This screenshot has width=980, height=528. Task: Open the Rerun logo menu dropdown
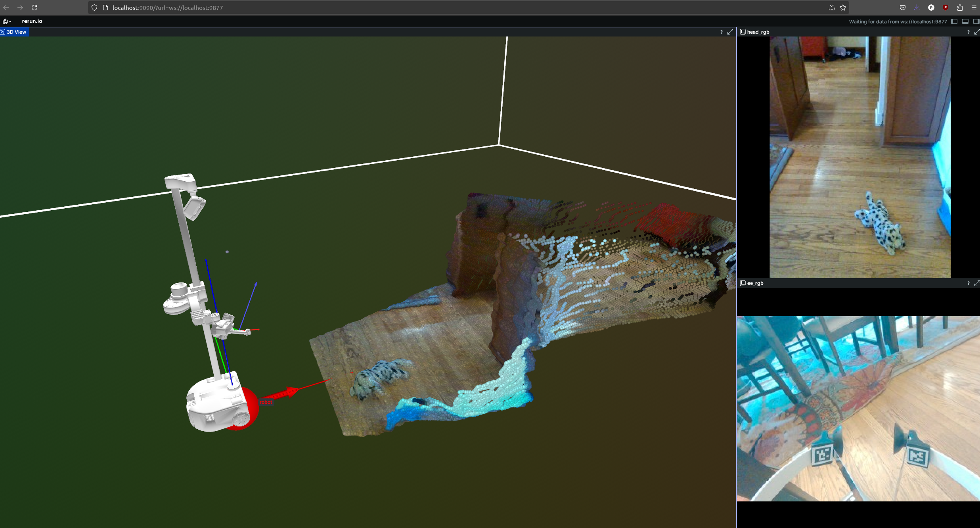click(x=6, y=21)
